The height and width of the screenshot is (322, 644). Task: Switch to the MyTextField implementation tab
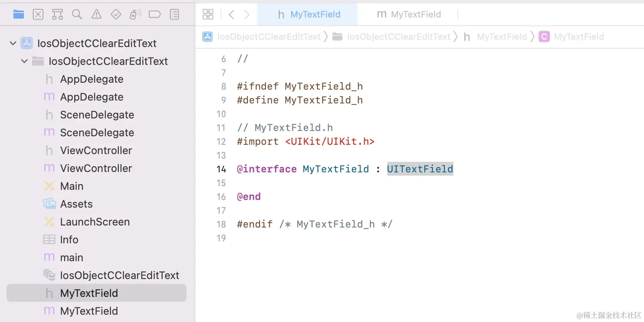click(x=409, y=15)
